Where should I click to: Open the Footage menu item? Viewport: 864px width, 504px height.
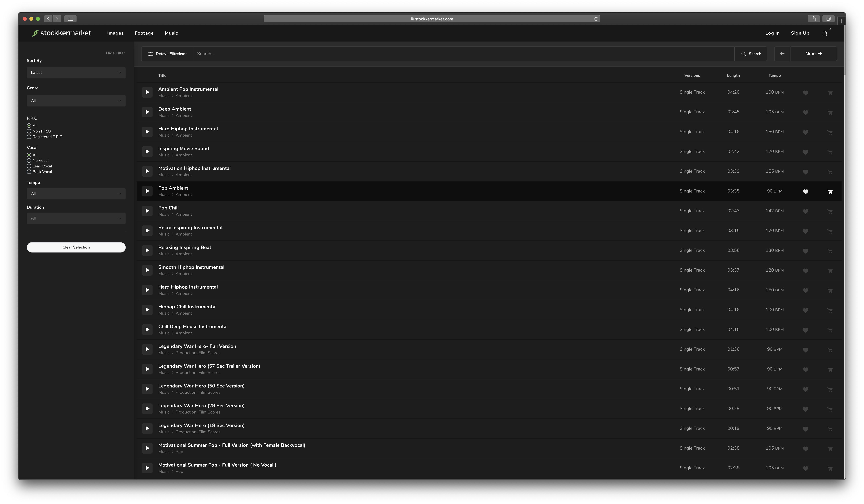[x=144, y=33]
